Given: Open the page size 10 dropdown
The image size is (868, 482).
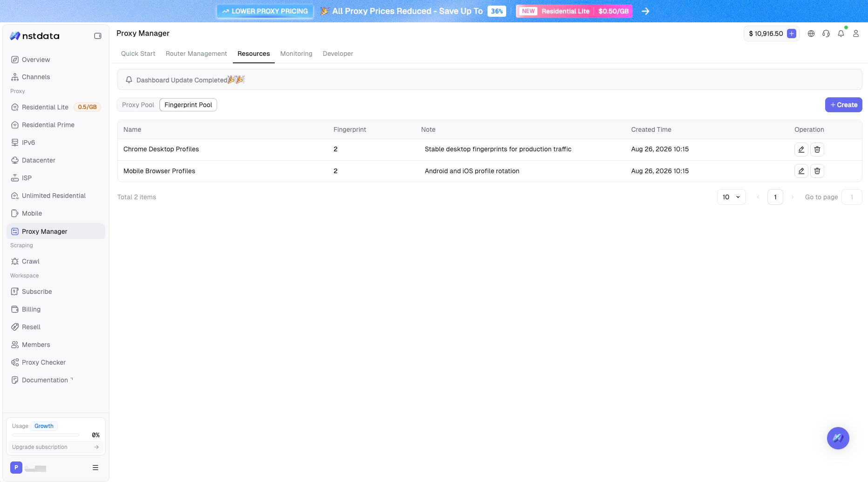Looking at the screenshot, I should pos(731,197).
